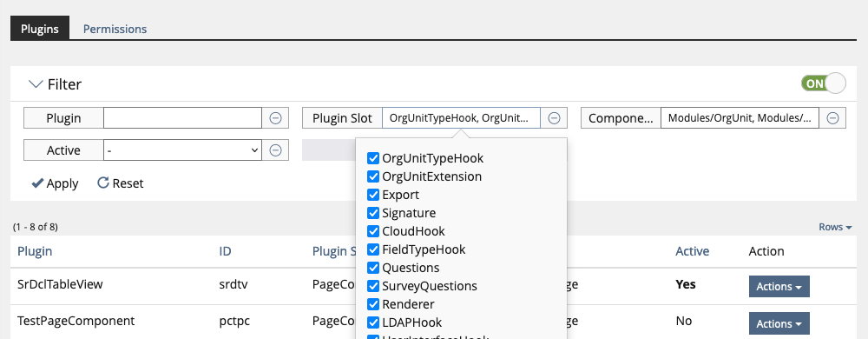Click the Apply checkmark button

[55, 183]
